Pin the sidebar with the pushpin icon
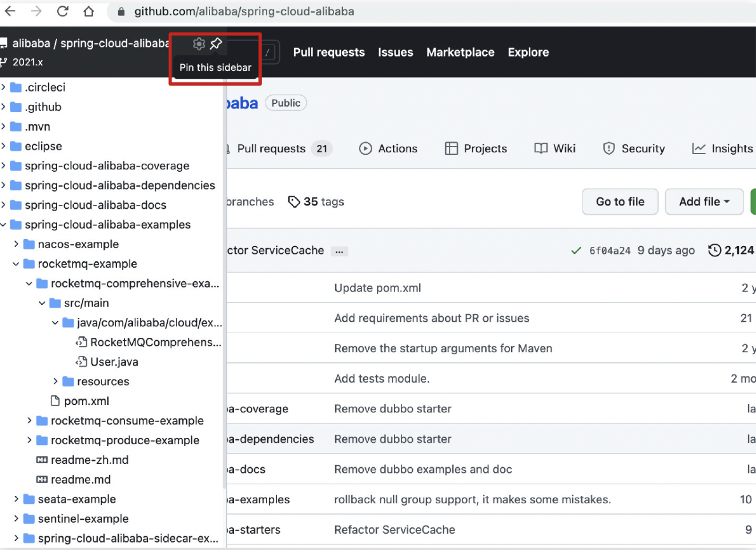Image resolution: width=756 pixels, height=550 pixels. click(x=216, y=44)
